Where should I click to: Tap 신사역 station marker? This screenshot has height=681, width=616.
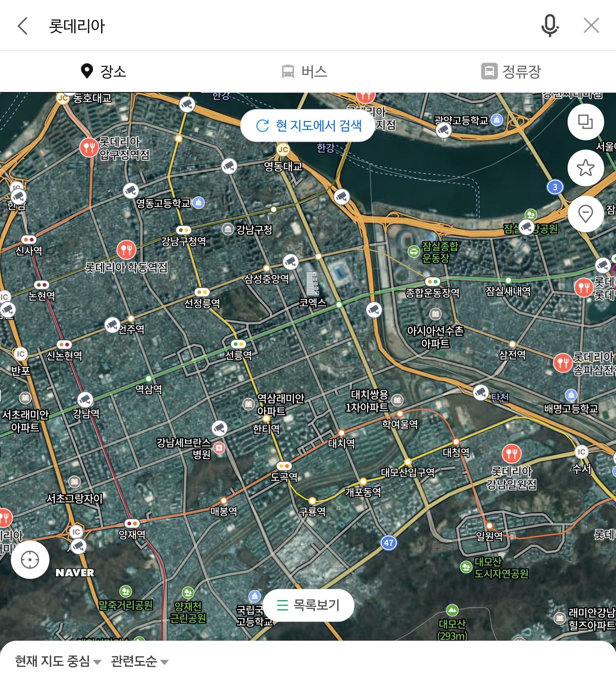tap(29, 239)
